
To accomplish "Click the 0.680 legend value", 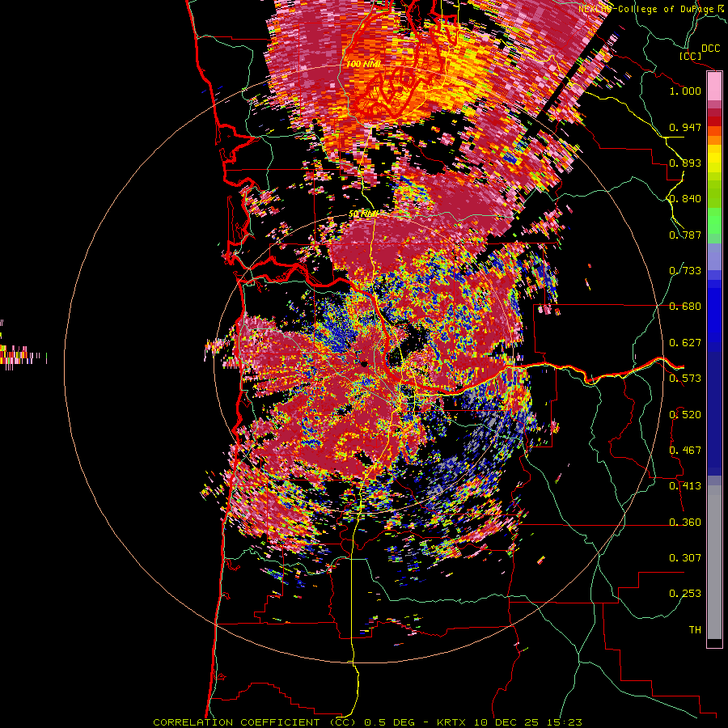I will pyautogui.click(x=685, y=307).
